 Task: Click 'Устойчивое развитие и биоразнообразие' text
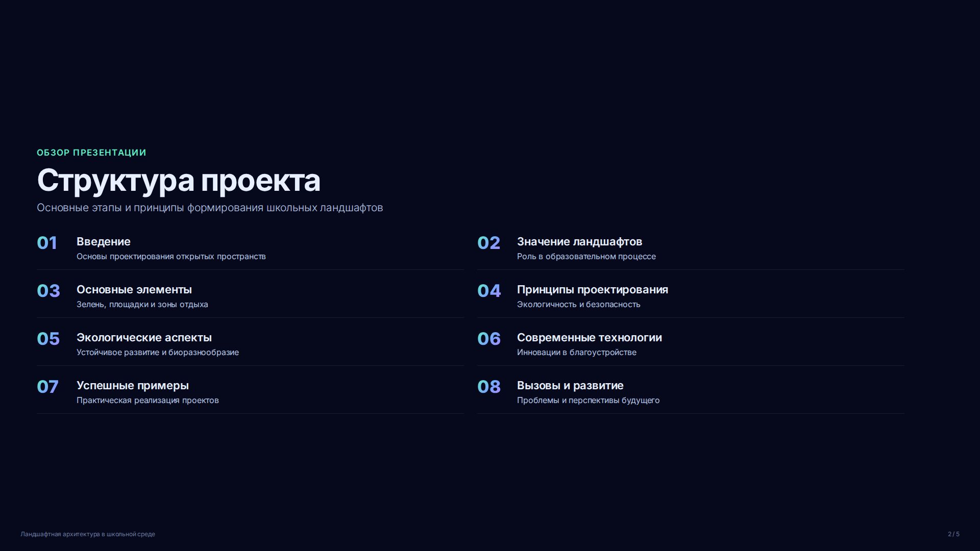[158, 353]
